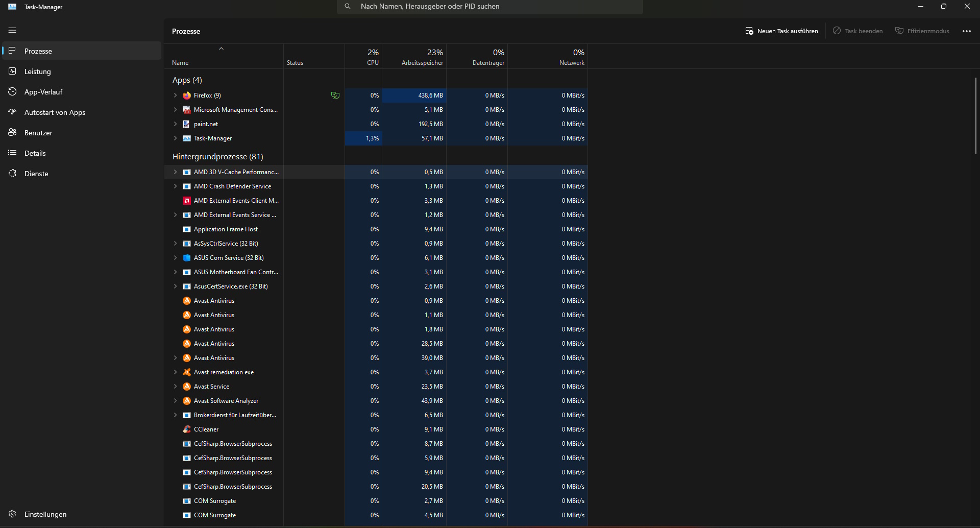980x528 pixels.
Task: Click the 192,5 MB cell for paint.net
Action: coord(414,124)
